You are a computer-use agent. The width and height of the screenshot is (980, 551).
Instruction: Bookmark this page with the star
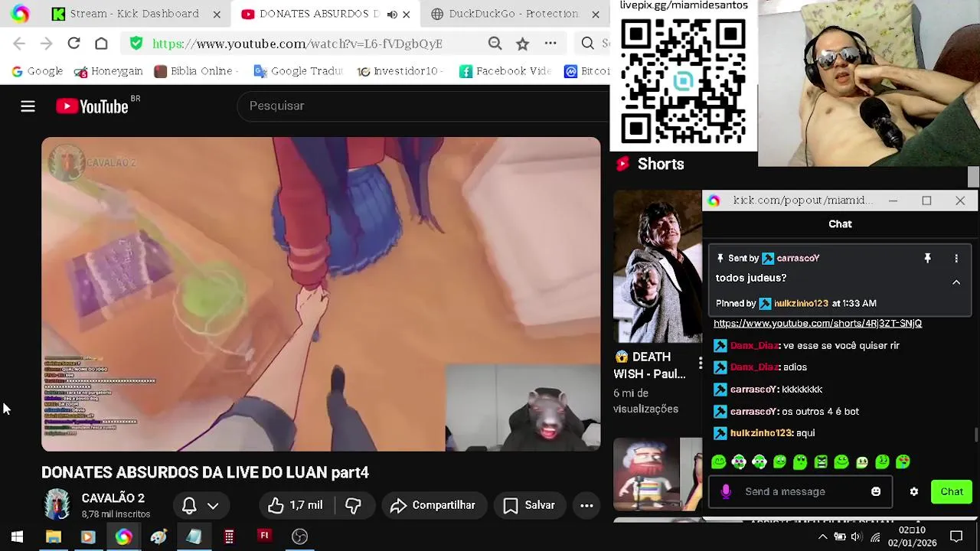[522, 44]
